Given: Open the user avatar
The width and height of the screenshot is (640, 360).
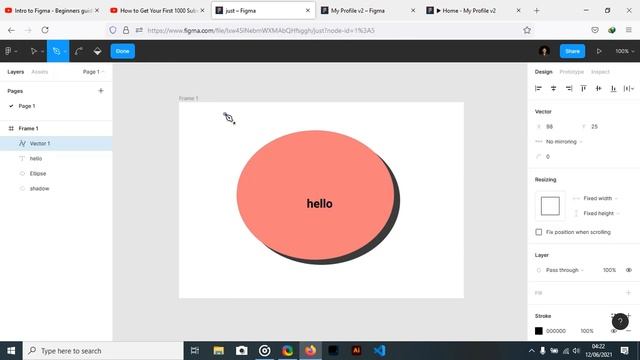Looking at the screenshot, I should tap(544, 51).
